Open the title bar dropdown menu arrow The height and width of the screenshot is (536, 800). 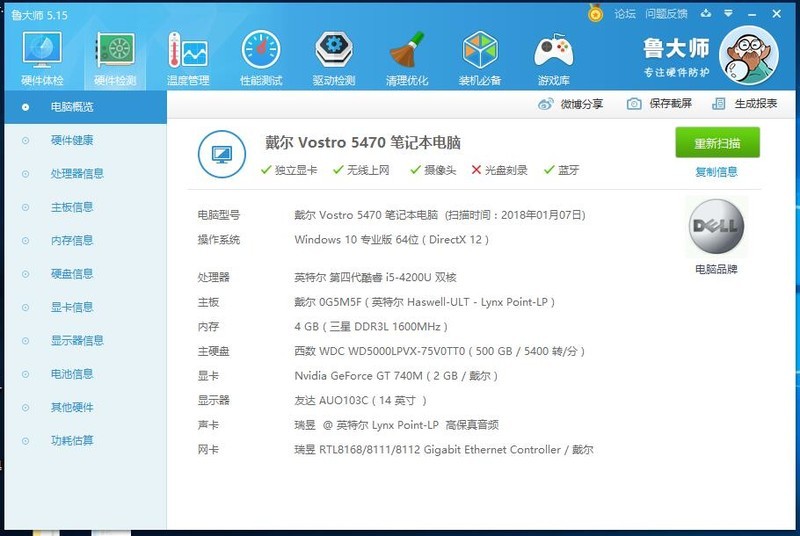(x=729, y=13)
